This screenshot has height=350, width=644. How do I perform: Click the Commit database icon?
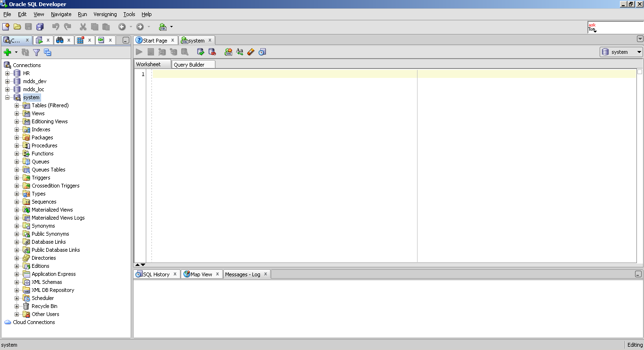(201, 52)
